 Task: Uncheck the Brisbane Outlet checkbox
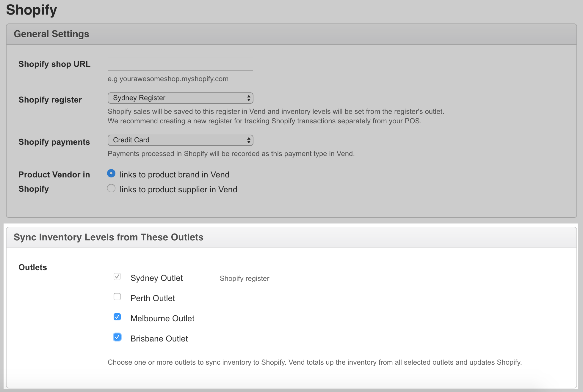117,337
